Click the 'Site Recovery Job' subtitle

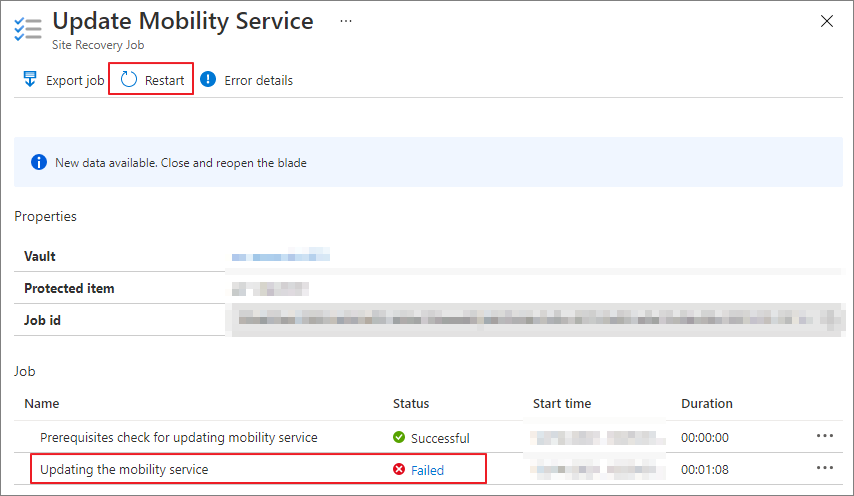click(x=98, y=45)
